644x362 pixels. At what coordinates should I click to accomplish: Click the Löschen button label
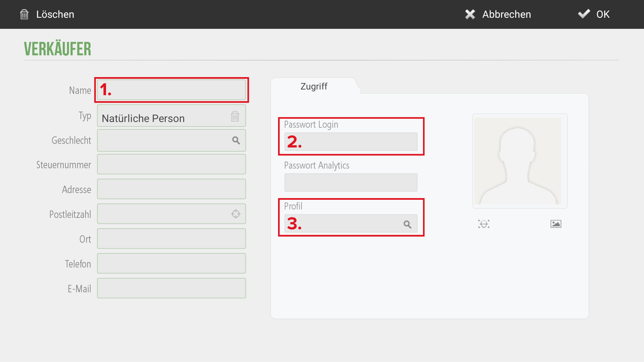click(55, 14)
